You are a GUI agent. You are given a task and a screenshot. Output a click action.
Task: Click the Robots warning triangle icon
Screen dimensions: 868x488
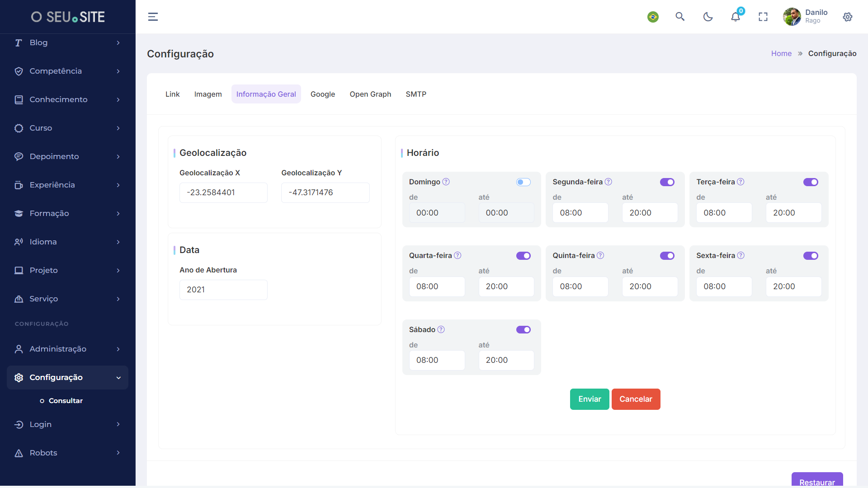(19, 453)
